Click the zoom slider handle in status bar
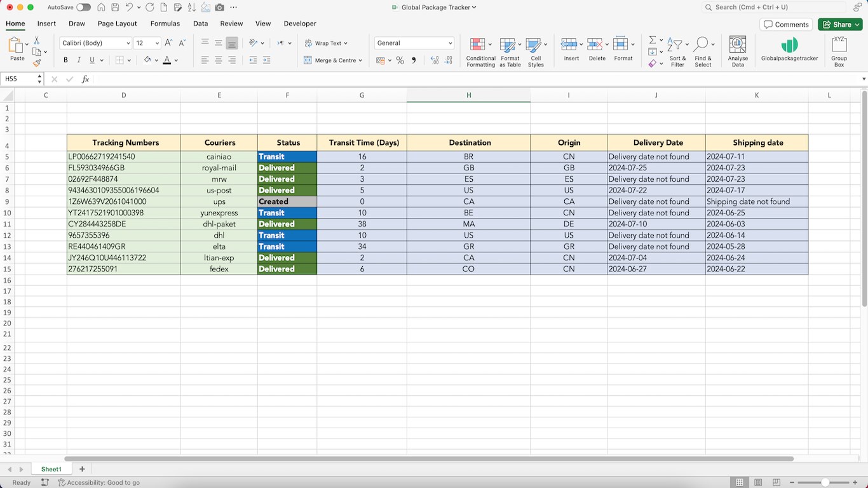Viewport: 868px width, 488px height. coord(825,483)
